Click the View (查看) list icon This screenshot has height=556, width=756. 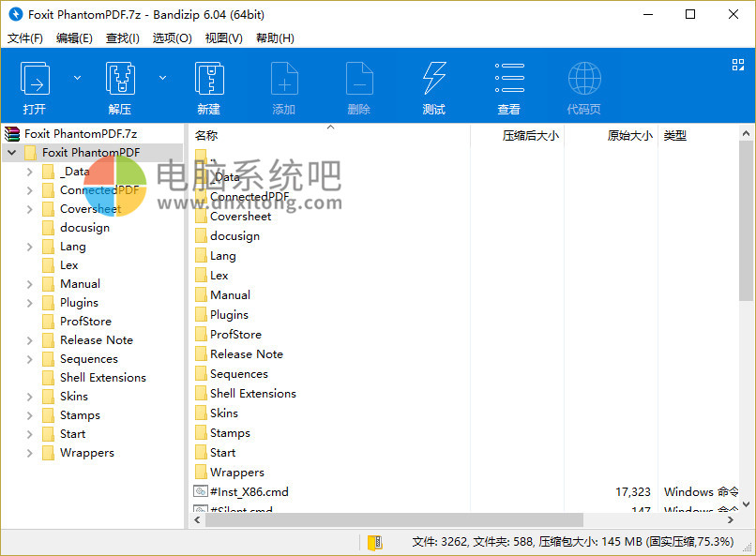tap(509, 78)
